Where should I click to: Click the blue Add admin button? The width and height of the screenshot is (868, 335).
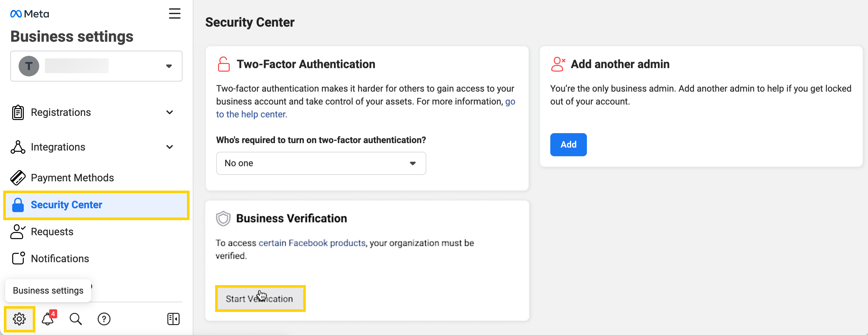568,144
